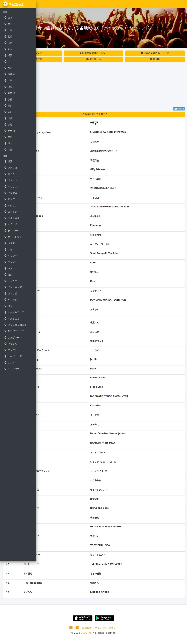Click the pin icon beside 日本
Screen dimensions: 187x644
(x=6, y=18)
